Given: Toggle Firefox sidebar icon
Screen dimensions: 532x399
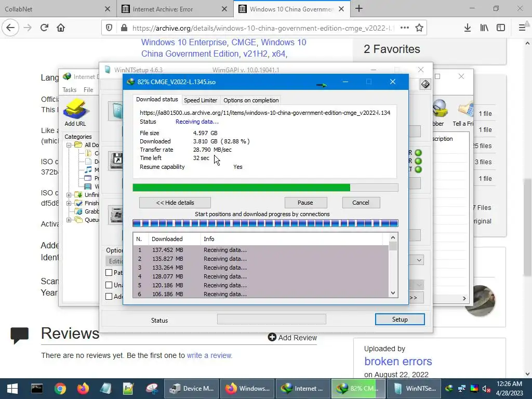Looking at the screenshot, I should coord(501,28).
